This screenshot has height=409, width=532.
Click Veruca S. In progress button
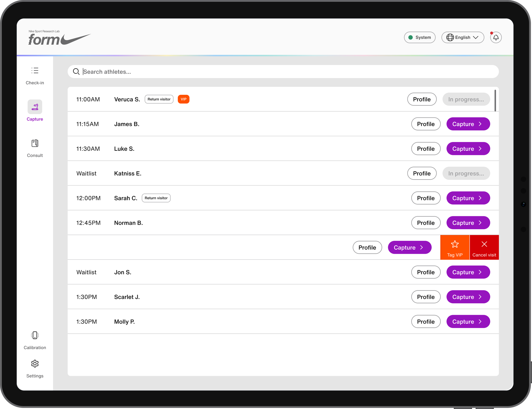click(466, 99)
